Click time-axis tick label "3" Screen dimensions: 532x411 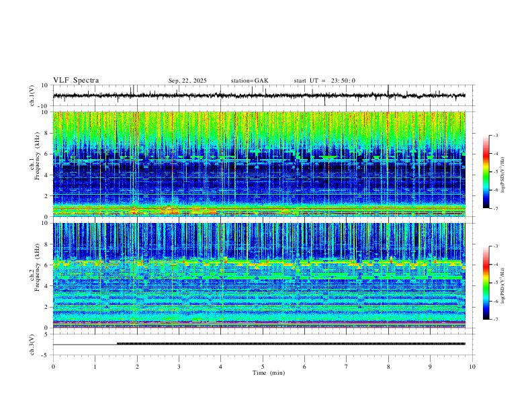click(x=179, y=367)
